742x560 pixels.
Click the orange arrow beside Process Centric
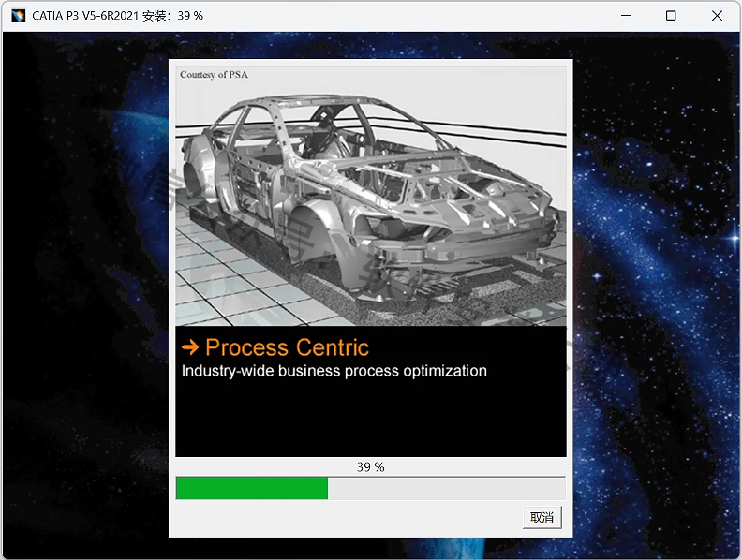[x=190, y=347]
